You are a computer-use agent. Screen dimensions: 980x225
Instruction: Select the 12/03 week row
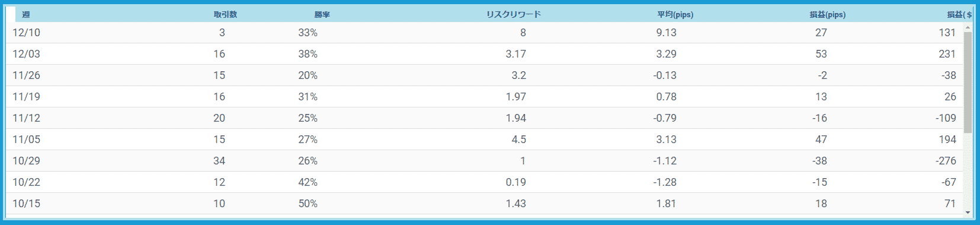coord(485,54)
